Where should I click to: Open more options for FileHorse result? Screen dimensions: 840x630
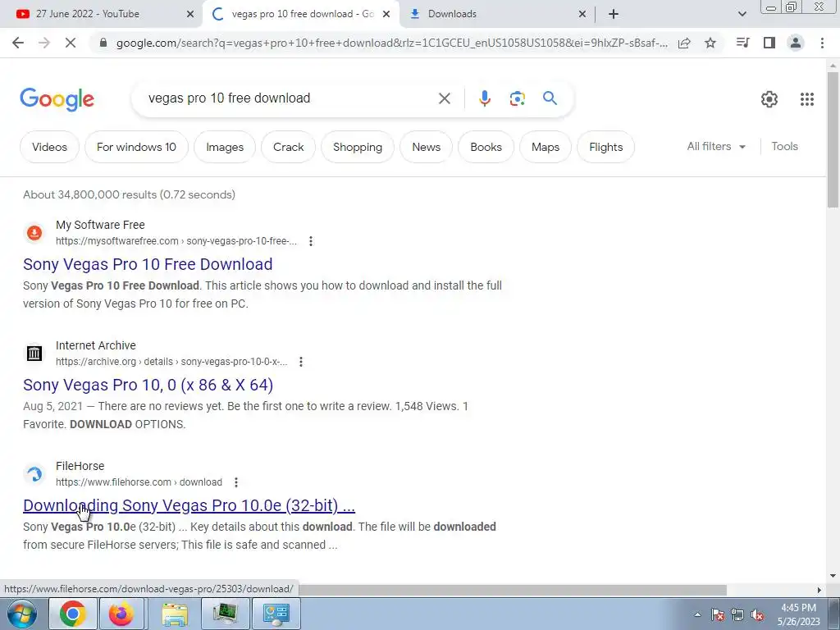[235, 482]
